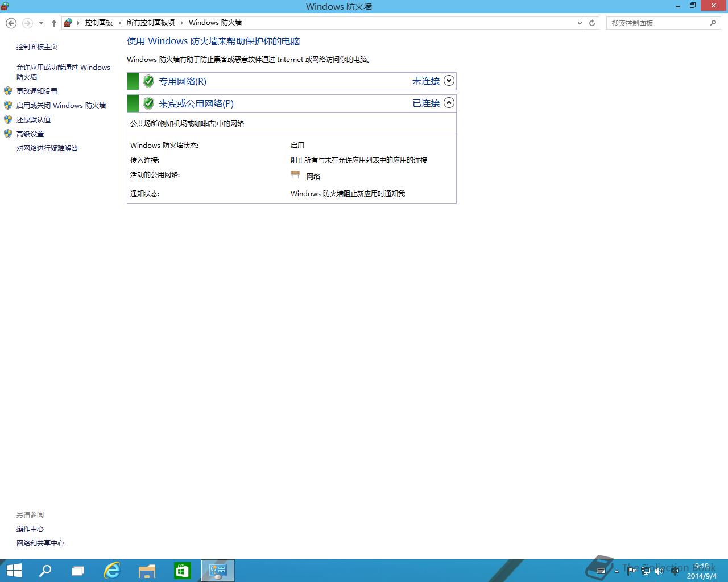The height and width of the screenshot is (582, 728).
Task: Click shield icon beside 高级设置
Action: point(8,134)
